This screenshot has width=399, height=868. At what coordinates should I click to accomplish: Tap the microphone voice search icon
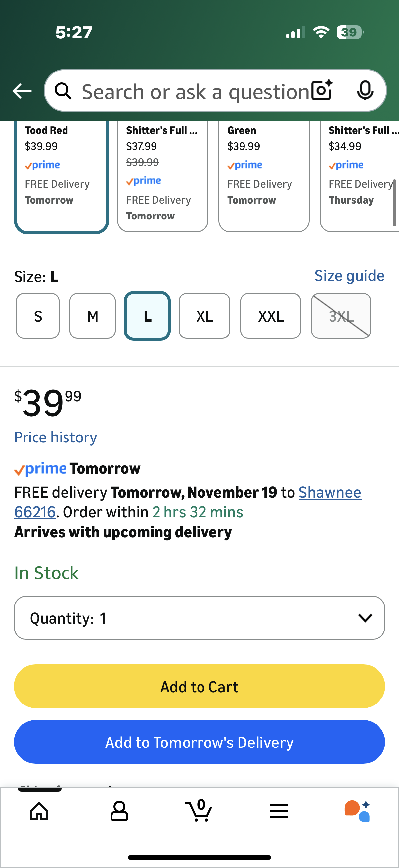(x=365, y=91)
